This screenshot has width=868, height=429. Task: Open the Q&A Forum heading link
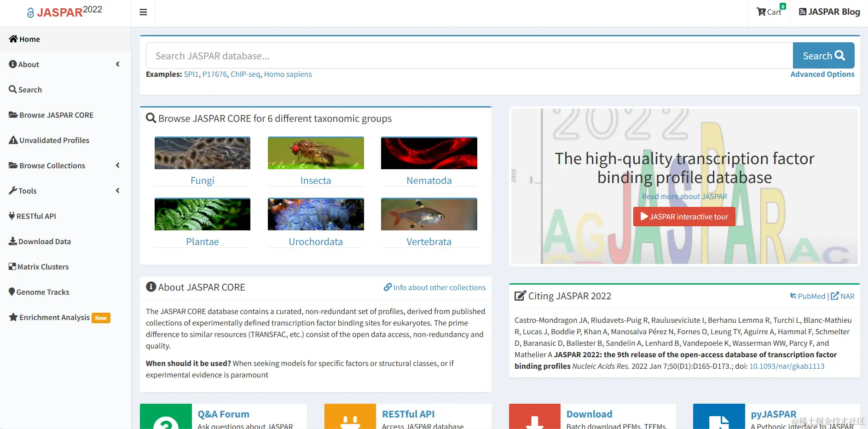pyautogui.click(x=223, y=414)
